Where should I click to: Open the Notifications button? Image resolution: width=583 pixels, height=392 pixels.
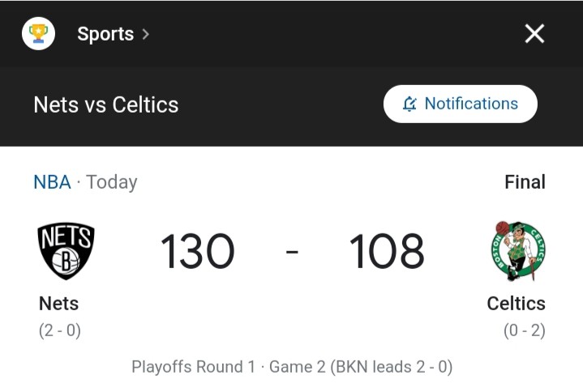(x=461, y=104)
